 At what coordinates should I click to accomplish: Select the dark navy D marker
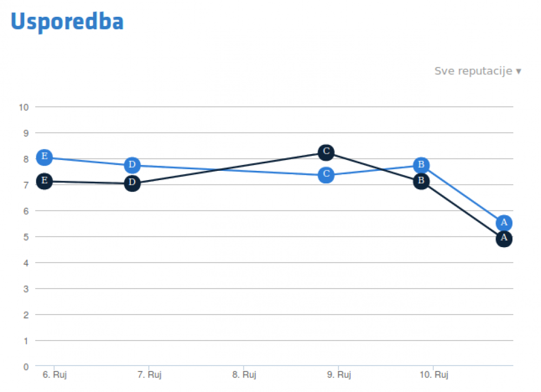point(132,183)
